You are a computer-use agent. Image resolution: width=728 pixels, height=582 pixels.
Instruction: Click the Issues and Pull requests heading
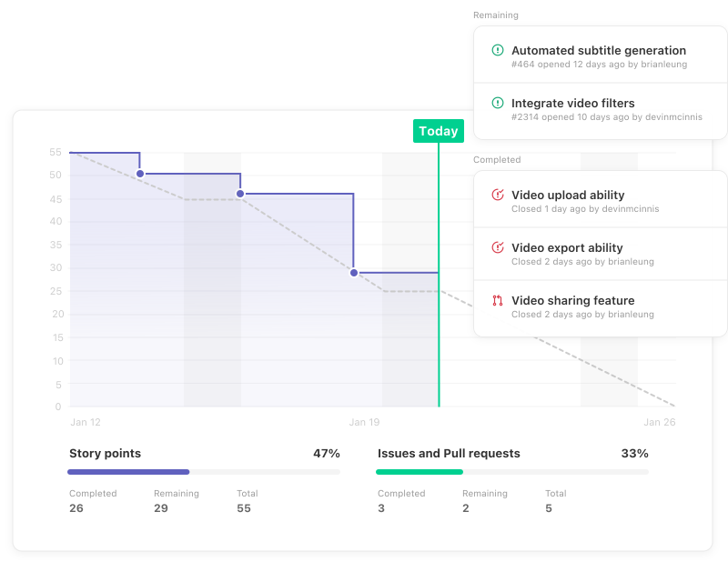(449, 453)
